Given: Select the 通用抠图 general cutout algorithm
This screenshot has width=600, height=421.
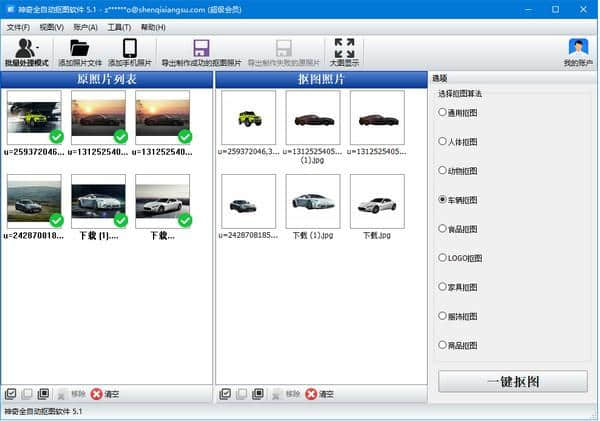Looking at the screenshot, I should [x=443, y=113].
